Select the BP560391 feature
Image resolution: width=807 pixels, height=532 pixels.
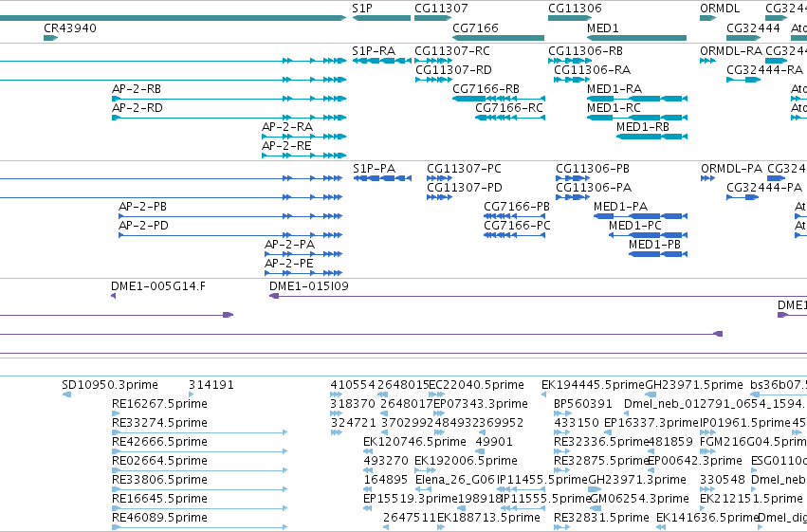pyautogui.click(x=562, y=413)
